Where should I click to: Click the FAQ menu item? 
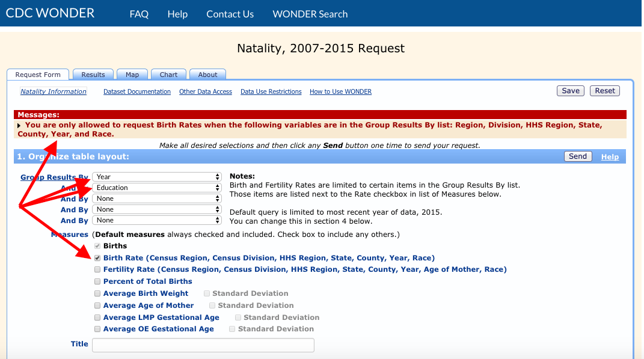139,13
